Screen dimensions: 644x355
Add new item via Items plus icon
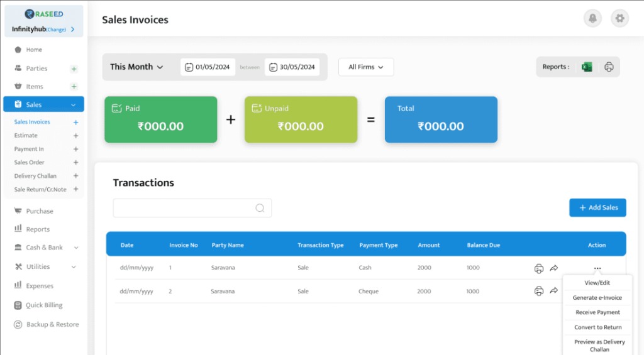(74, 87)
